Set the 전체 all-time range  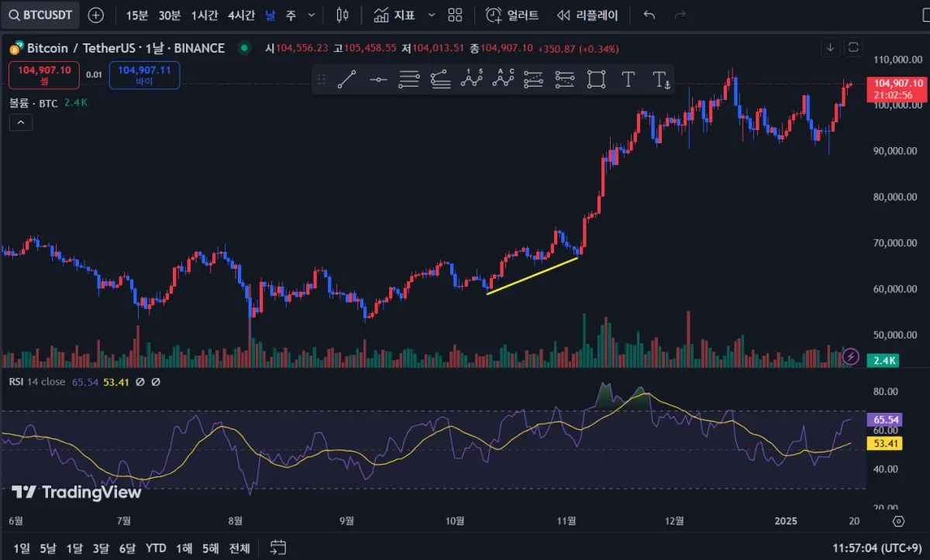239,548
